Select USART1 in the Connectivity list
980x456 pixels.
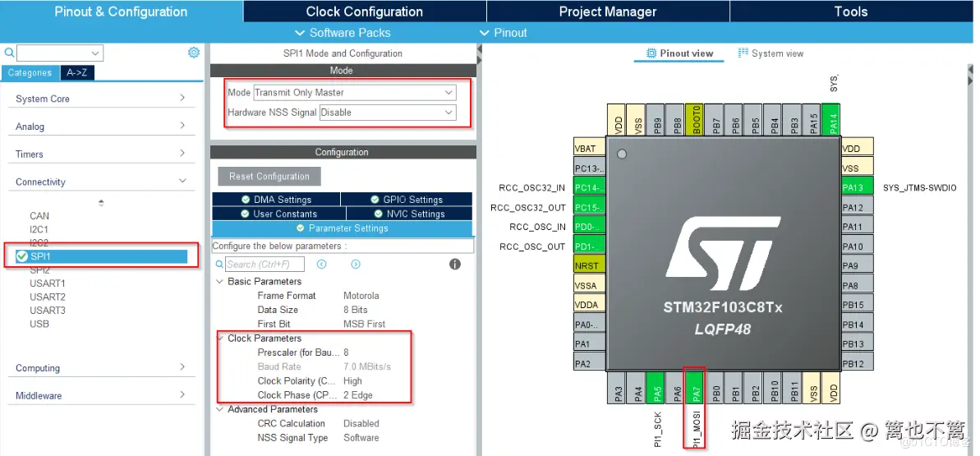click(48, 283)
